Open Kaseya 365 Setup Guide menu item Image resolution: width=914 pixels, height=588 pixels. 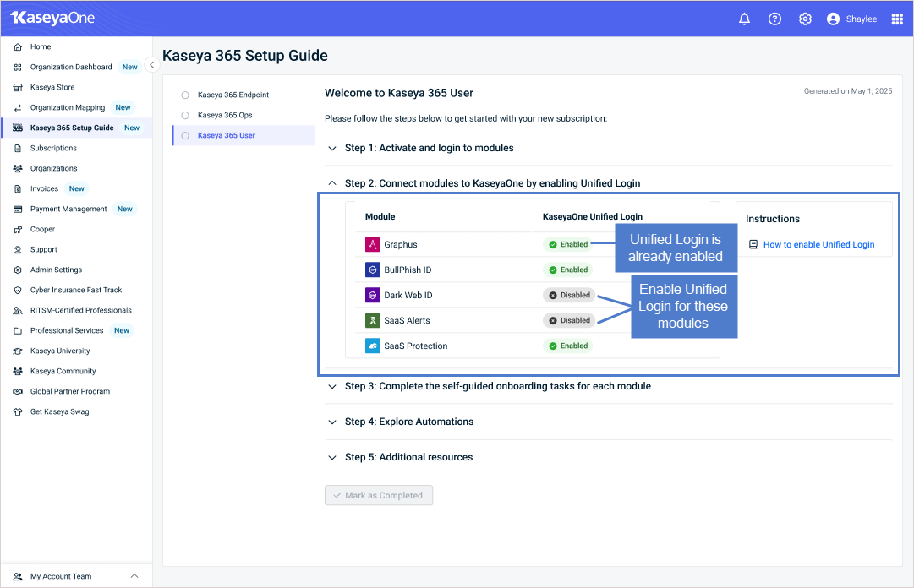tap(76, 128)
